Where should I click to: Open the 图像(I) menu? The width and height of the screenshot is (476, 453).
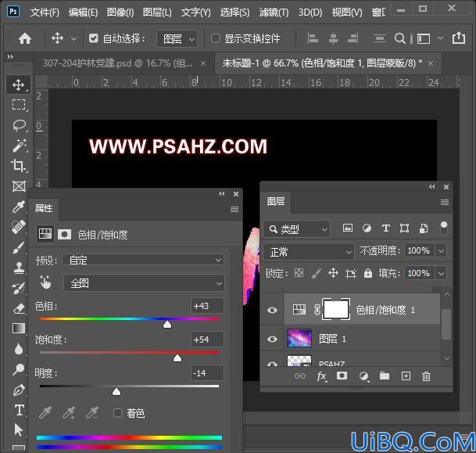pyautogui.click(x=120, y=13)
